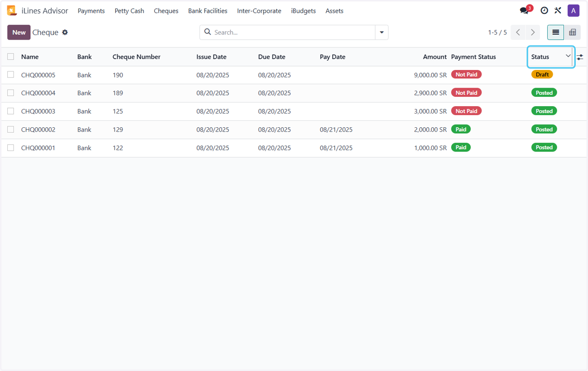Open record CHQ000001

38,148
